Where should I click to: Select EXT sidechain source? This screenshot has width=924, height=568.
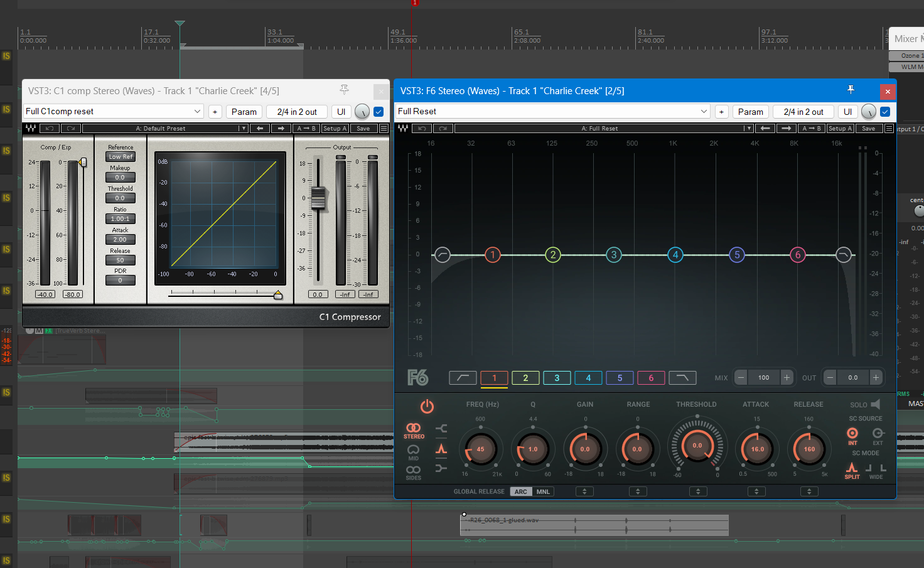pos(878,436)
